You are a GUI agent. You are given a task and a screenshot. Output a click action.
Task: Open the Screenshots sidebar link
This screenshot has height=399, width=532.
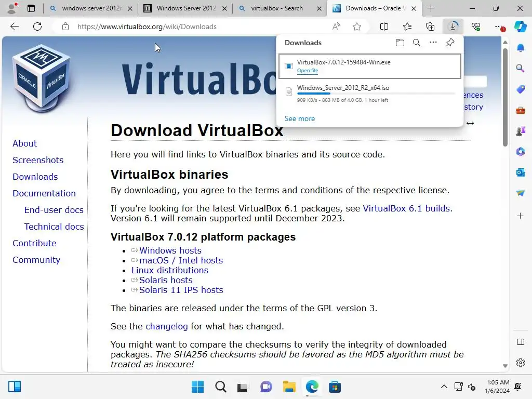pos(38,160)
